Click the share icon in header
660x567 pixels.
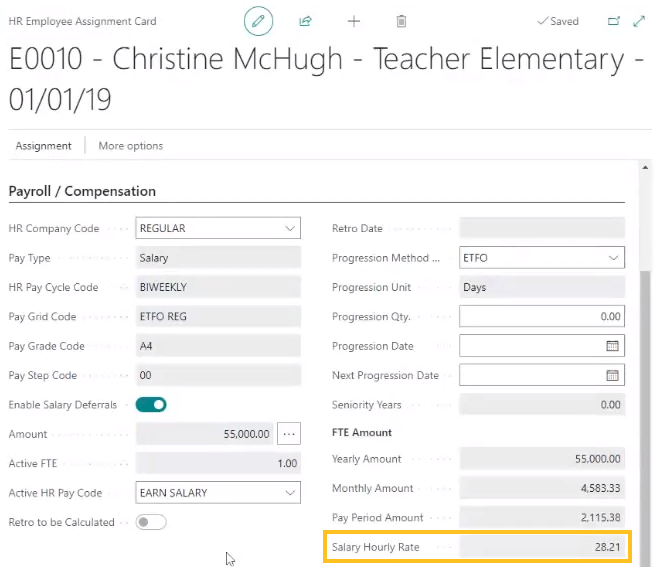point(306,21)
